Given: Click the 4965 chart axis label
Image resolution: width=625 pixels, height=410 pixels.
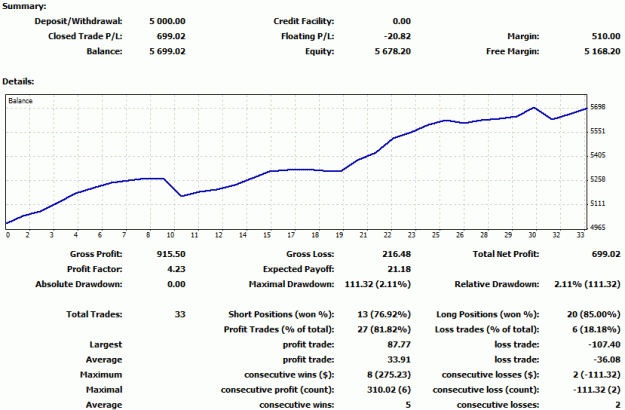Looking at the screenshot, I should point(598,228).
